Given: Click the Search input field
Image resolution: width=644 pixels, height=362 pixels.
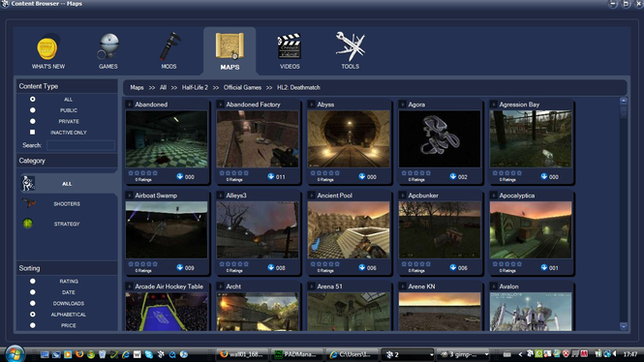Looking at the screenshot, I should point(80,145).
